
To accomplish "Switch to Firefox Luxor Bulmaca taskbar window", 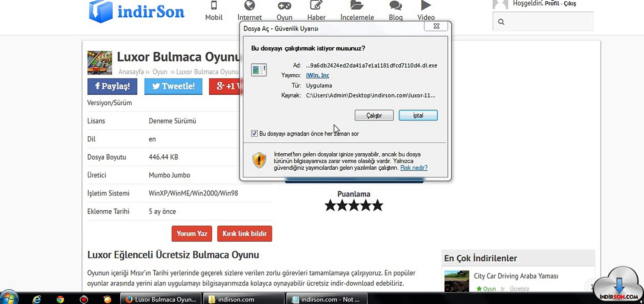I will click(161, 299).
